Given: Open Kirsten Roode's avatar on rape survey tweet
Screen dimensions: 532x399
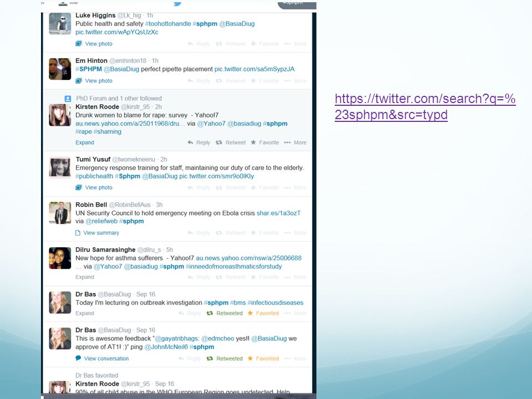Looking at the screenshot, I should tap(60, 115).
